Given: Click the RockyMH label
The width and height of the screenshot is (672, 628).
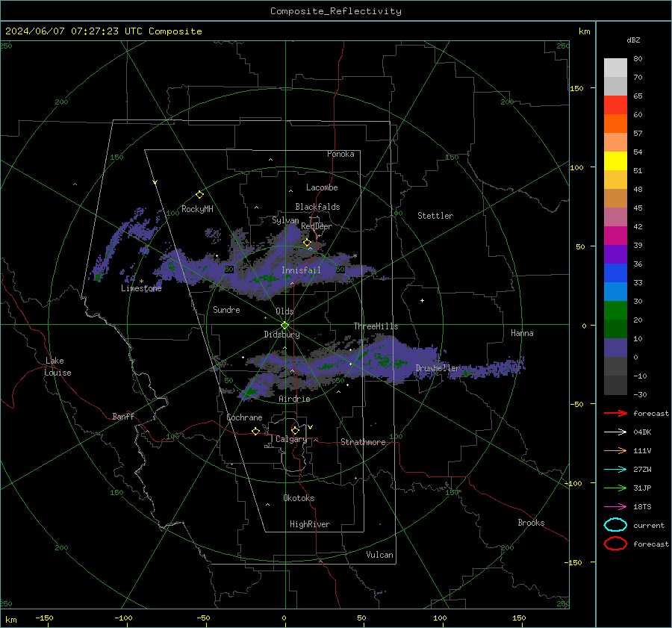Looking at the screenshot, I should tap(197, 209).
